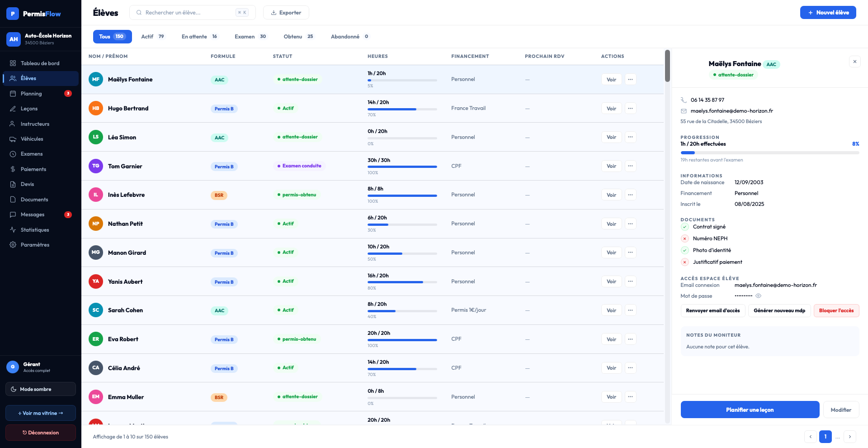The image size is (868, 448).
Task: View Manon Girard's details with Voir
Action: 611,253
